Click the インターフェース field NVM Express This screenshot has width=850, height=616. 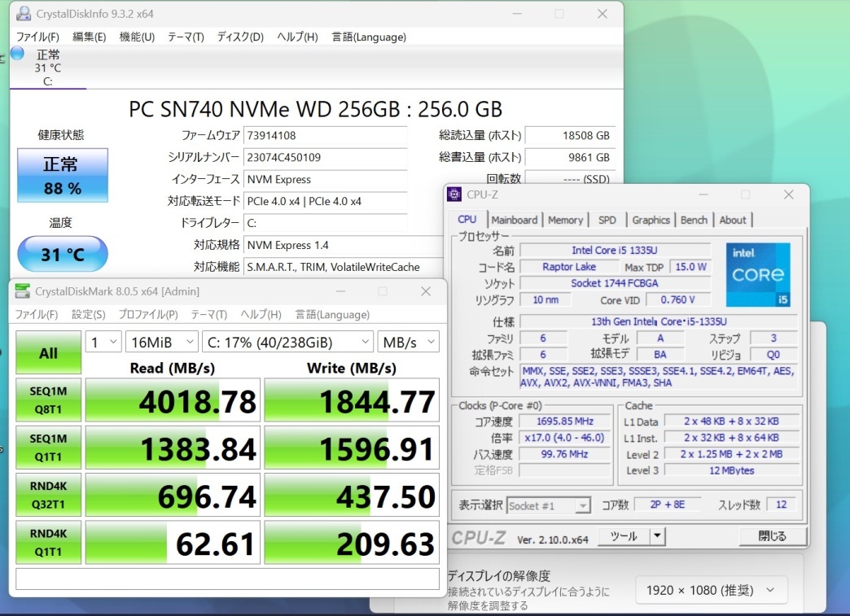click(x=325, y=179)
